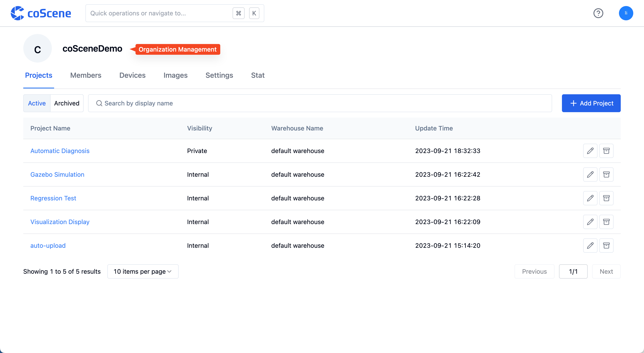Edit the Gazebo Simulation project
The width and height of the screenshot is (644, 353).
click(590, 174)
